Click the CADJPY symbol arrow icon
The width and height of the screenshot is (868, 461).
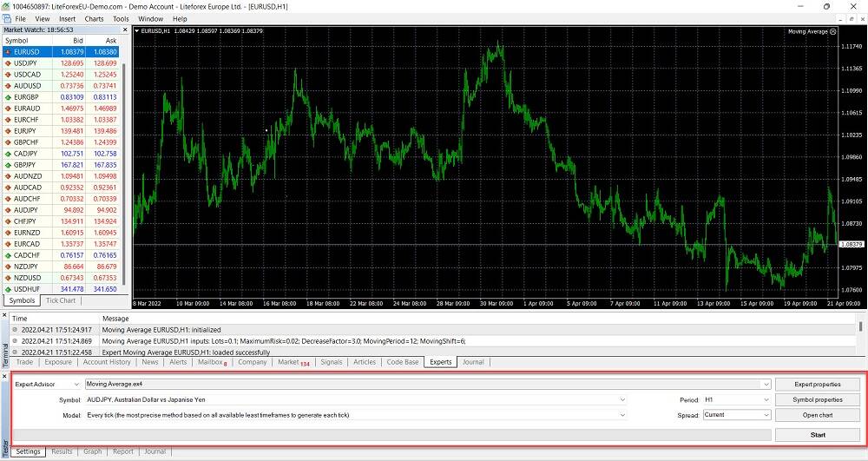click(x=8, y=154)
